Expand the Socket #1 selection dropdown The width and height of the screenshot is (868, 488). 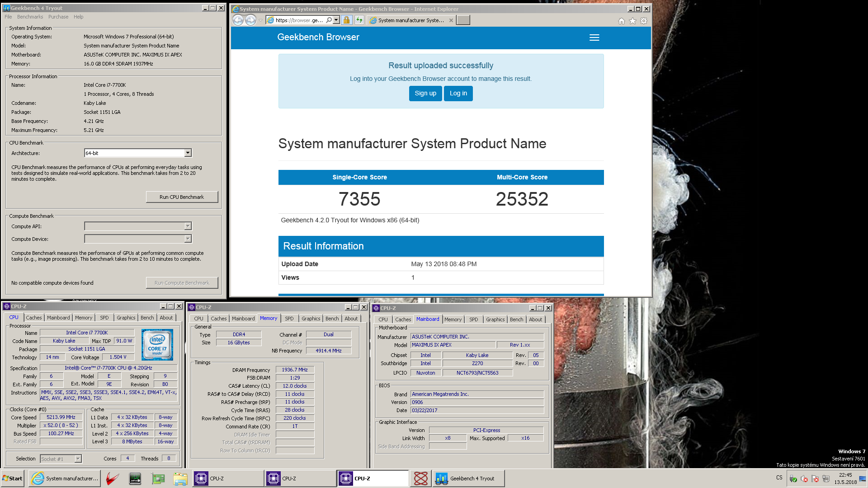click(x=78, y=459)
